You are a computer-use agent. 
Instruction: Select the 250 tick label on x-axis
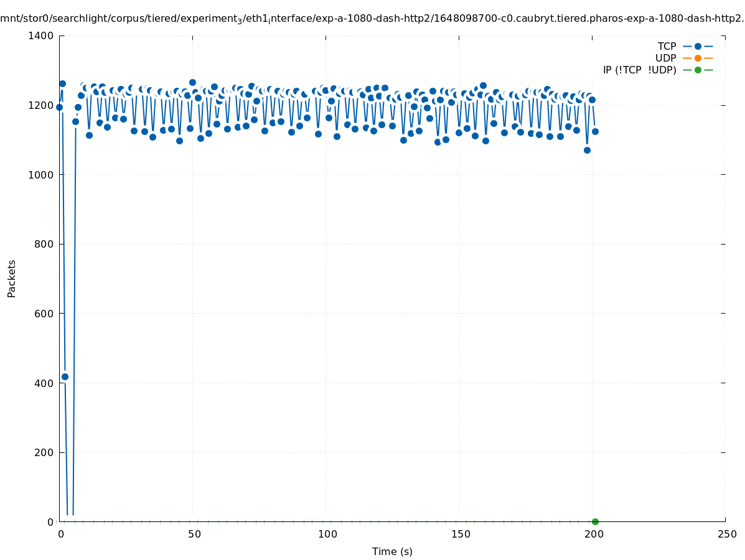pyautogui.click(x=726, y=534)
